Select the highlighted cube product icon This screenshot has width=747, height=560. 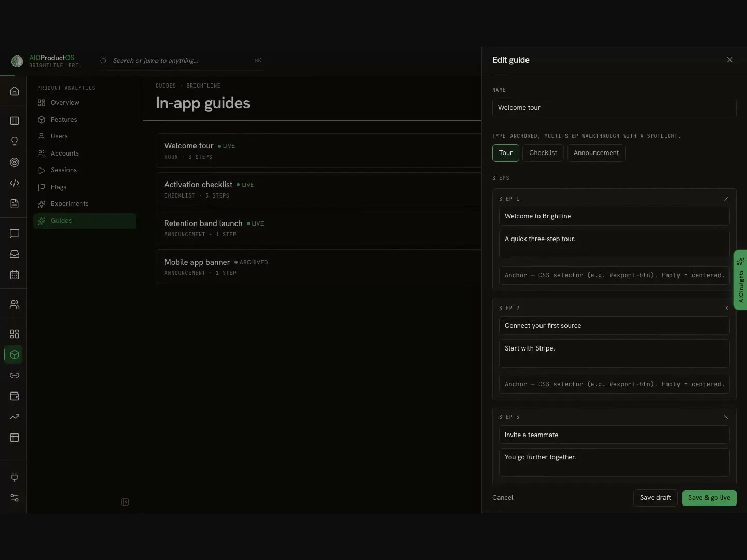(15, 355)
